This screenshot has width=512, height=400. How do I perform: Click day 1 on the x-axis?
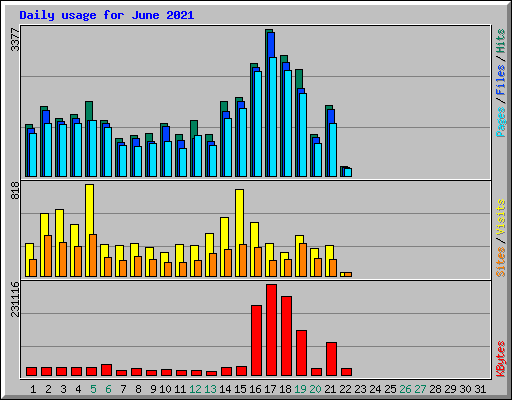tap(33, 389)
